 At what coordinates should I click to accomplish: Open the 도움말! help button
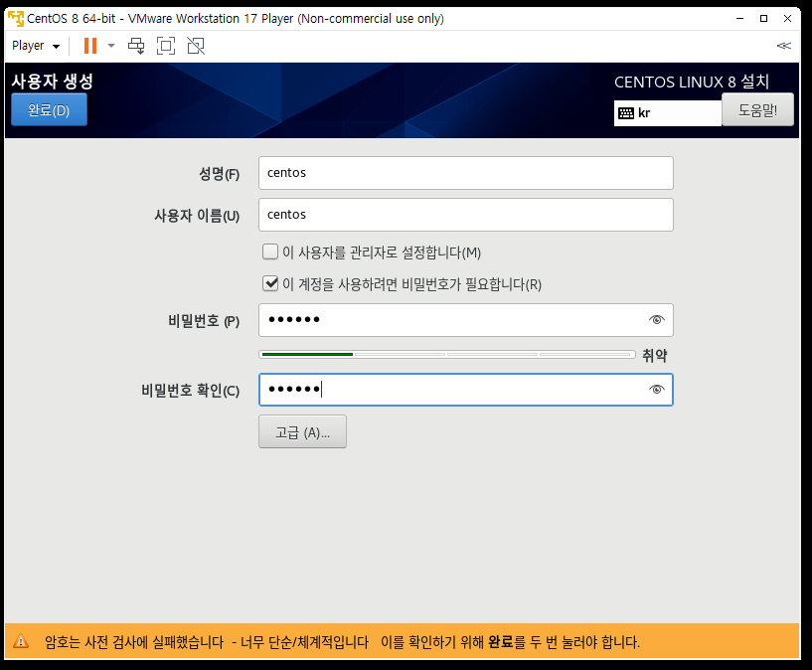(757, 109)
